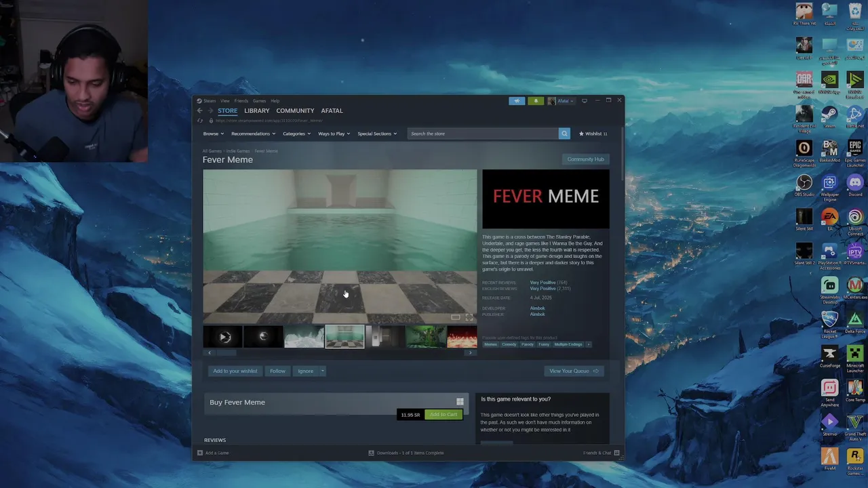
Task: Click Add a Game plus icon
Action: coord(200,453)
